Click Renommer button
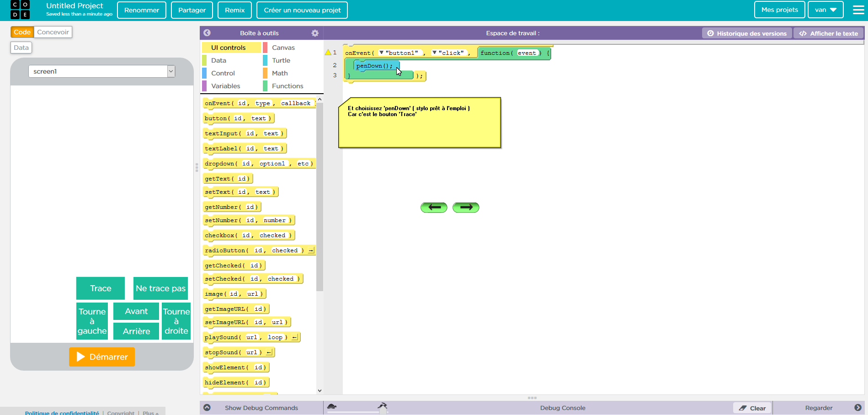 pyautogui.click(x=142, y=10)
